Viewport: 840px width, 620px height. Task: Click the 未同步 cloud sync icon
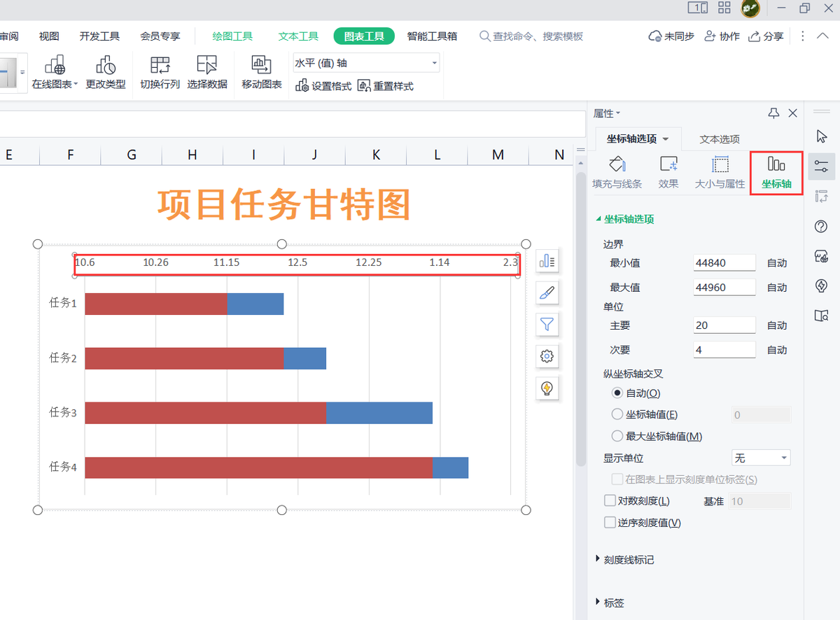click(671, 36)
